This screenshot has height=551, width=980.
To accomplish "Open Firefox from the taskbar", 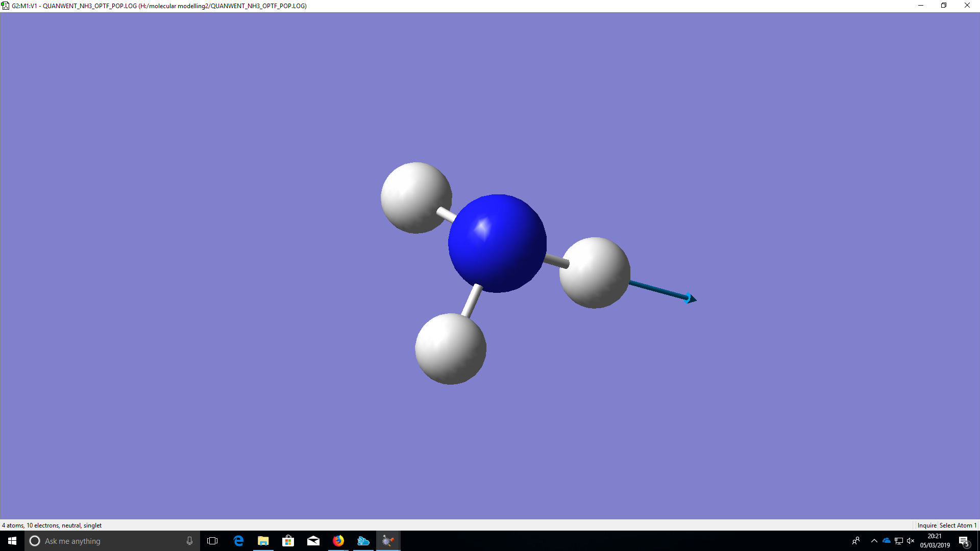I will (x=338, y=541).
